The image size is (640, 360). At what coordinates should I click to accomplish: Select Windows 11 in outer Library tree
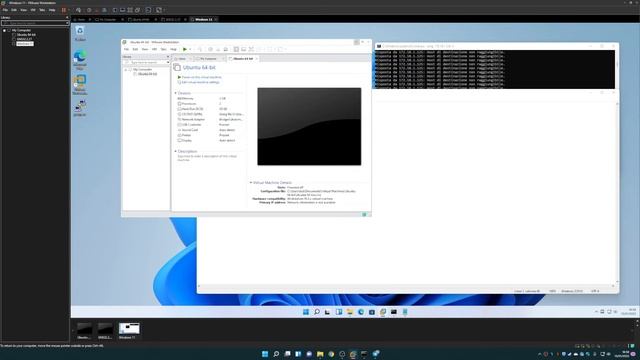(25, 44)
